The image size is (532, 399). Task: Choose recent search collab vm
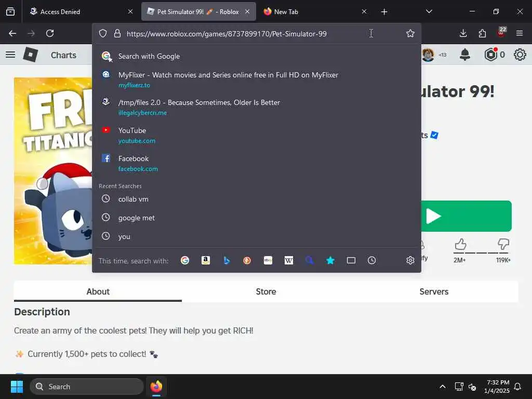tap(257, 199)
